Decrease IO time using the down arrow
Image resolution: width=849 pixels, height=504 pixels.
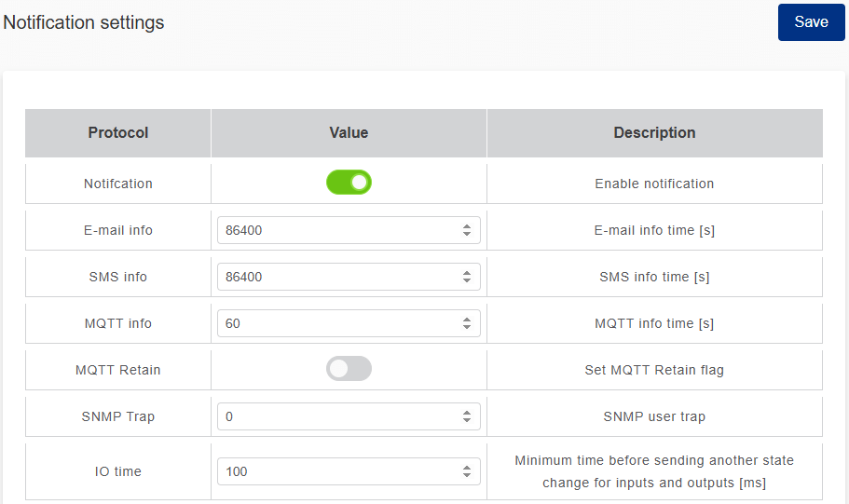tap(467, 475)
